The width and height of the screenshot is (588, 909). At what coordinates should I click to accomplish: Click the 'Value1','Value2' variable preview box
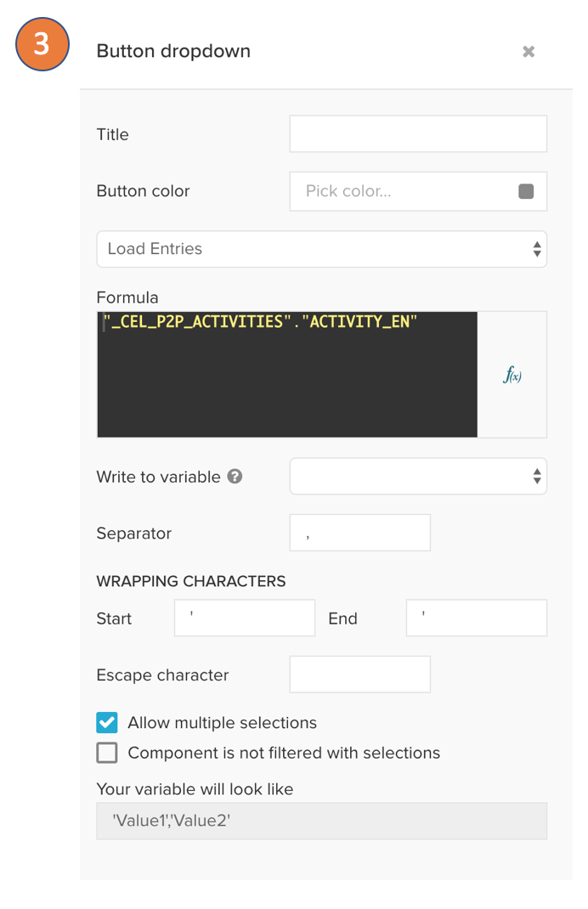tap(321, 821)
